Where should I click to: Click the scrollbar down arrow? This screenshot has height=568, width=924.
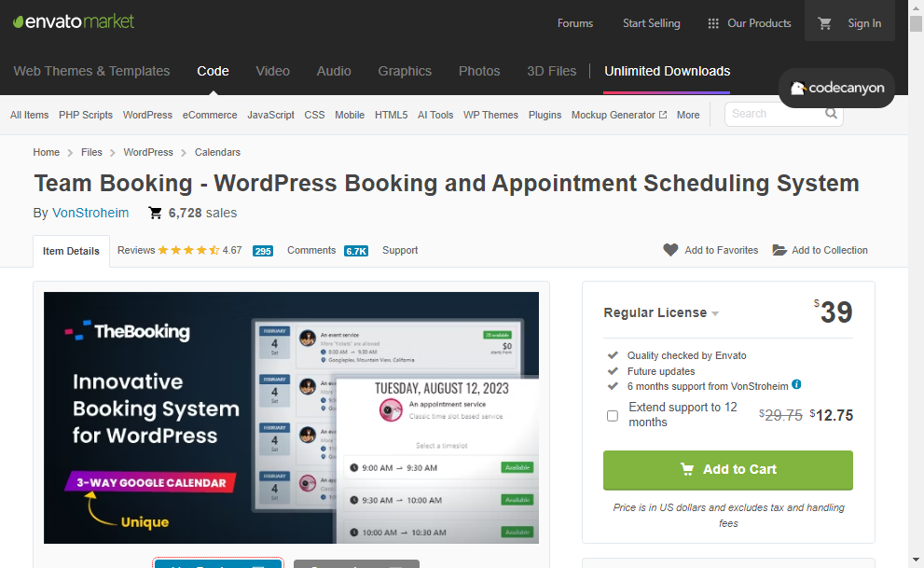pyautogui.click(x=916, y=560)
